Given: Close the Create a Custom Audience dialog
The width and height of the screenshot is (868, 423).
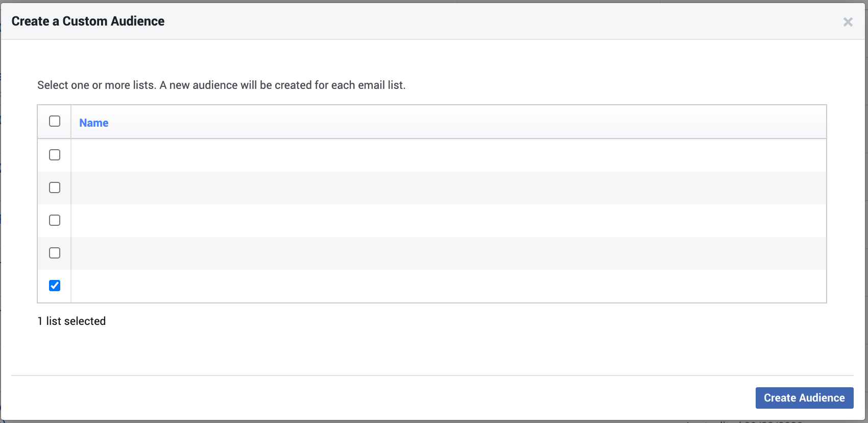Looking at the screenshot, I should (849, 22).
